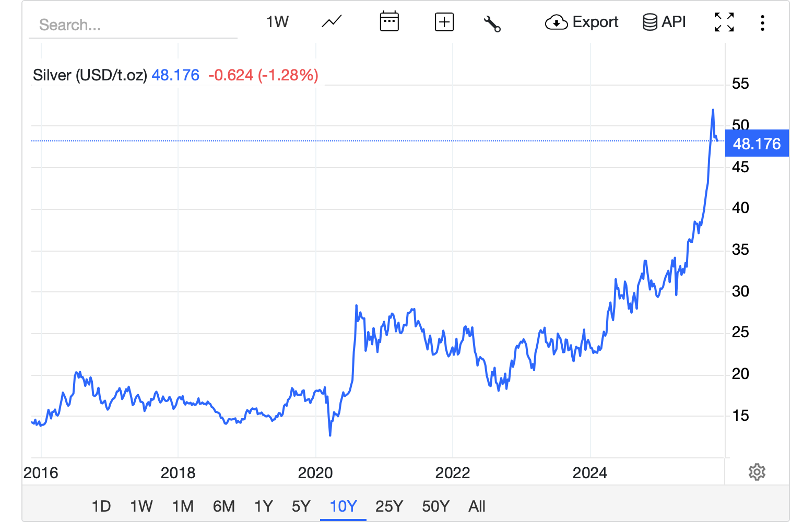Click into the Search input field

click(133, 25)
